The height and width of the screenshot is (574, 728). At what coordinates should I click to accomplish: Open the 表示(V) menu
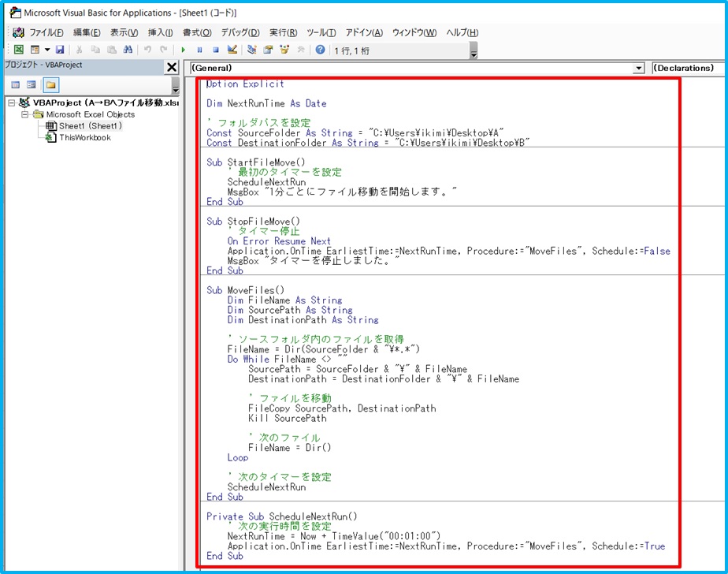pos(124,32)
